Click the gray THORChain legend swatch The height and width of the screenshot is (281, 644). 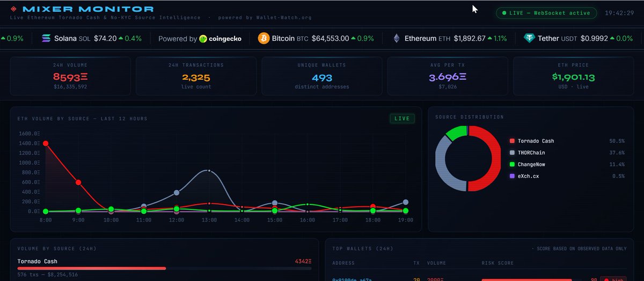512,153
